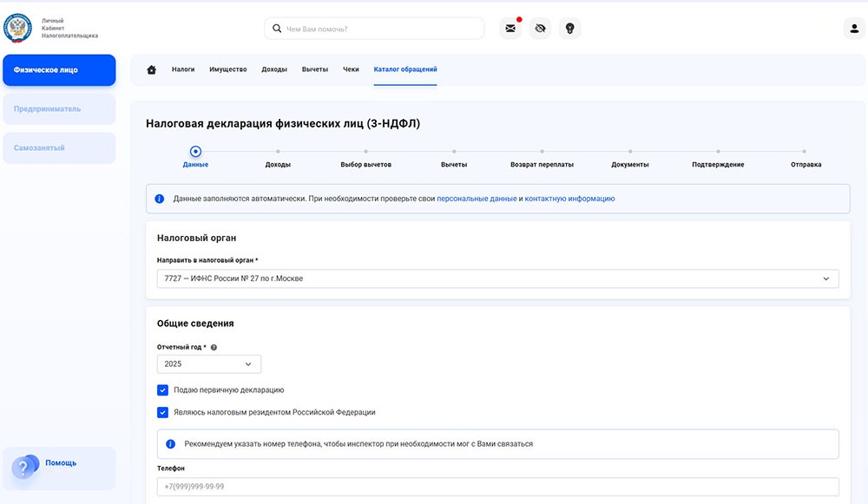Click the tax service logo emblem
This screenshot has width=868, height=504.
(16, 27)
